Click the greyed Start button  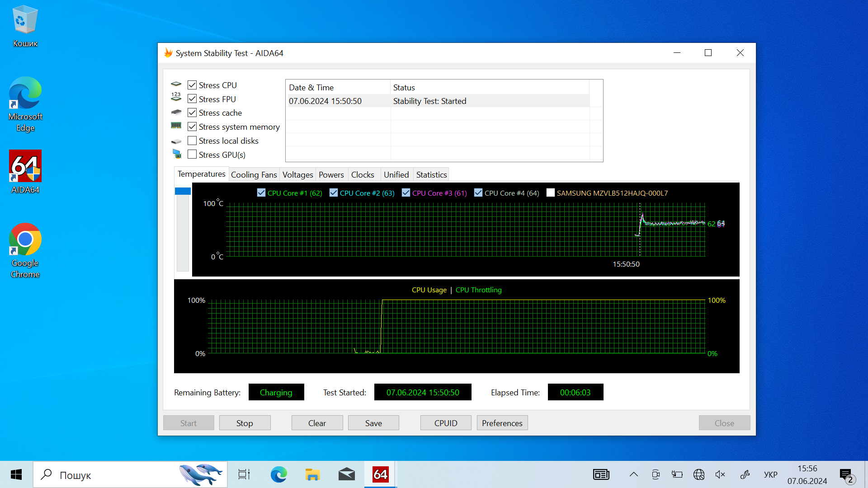click(x=189, y=423)
